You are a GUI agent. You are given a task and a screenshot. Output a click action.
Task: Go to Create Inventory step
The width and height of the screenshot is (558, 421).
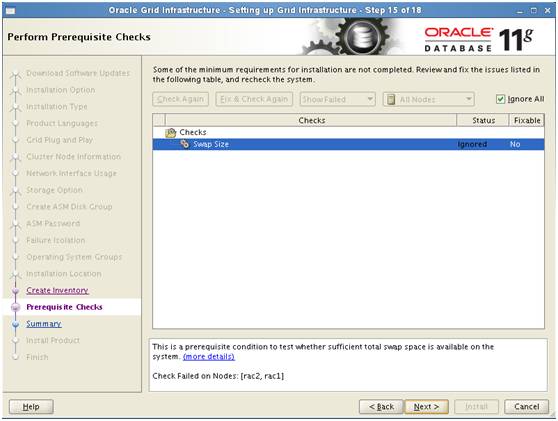click(x=57, y=290)
